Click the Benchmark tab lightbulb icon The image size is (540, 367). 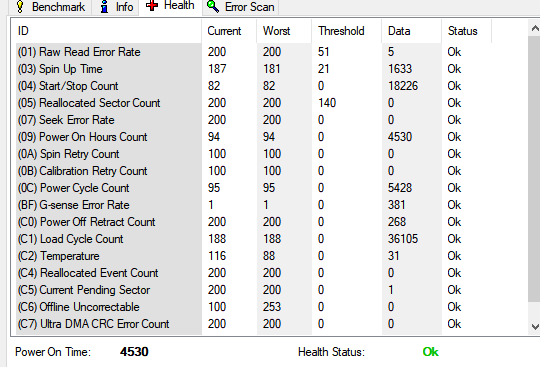pyautogui.click(x=20, y=7)
